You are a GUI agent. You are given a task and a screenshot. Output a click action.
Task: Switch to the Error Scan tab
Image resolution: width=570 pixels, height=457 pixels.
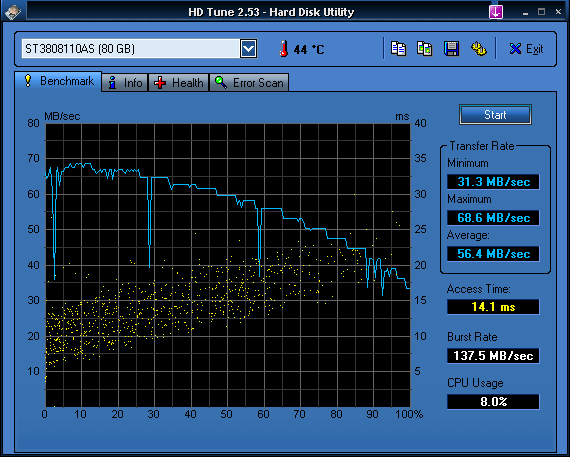coord(249,83)
